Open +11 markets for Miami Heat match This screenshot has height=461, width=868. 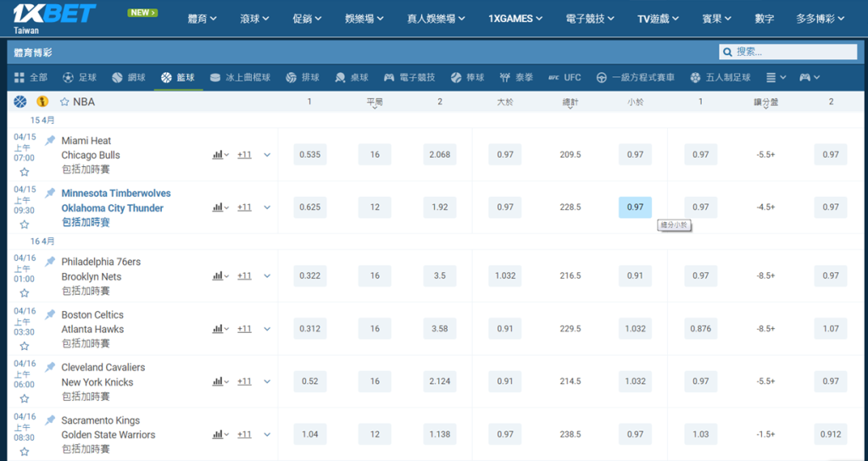click(x=244, y=155)
